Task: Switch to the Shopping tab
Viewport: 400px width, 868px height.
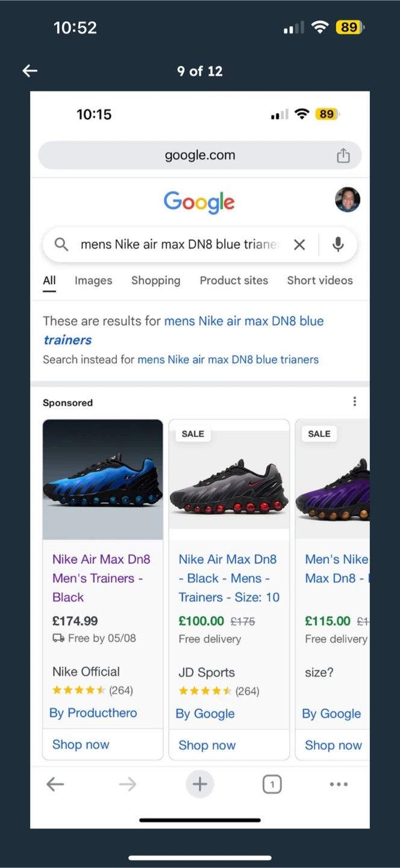Action: (155, 280)
